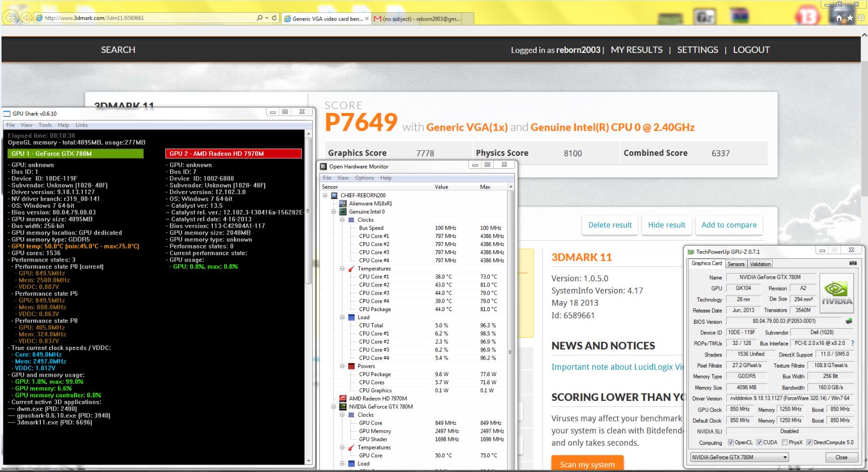Open the address bar search magnifier

(259, 18)
